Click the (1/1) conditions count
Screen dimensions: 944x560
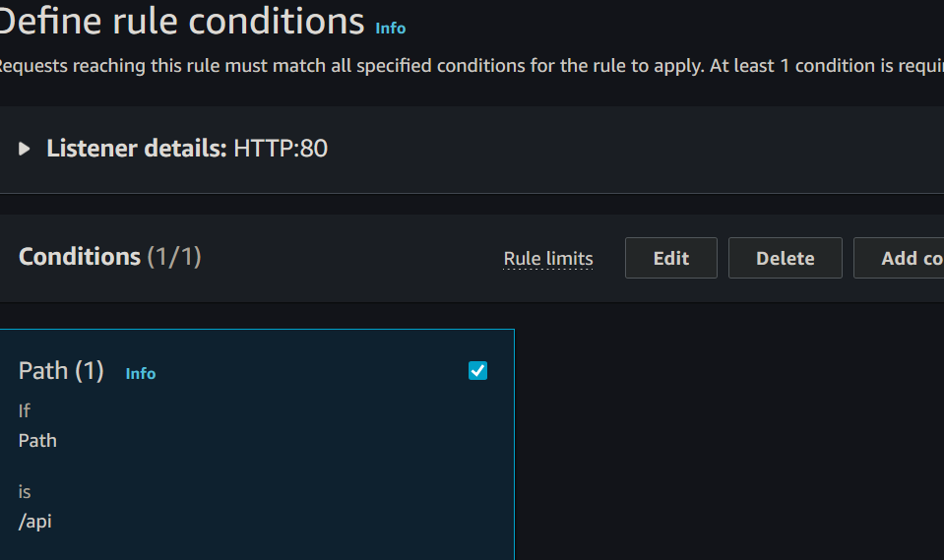click(174, 257)
